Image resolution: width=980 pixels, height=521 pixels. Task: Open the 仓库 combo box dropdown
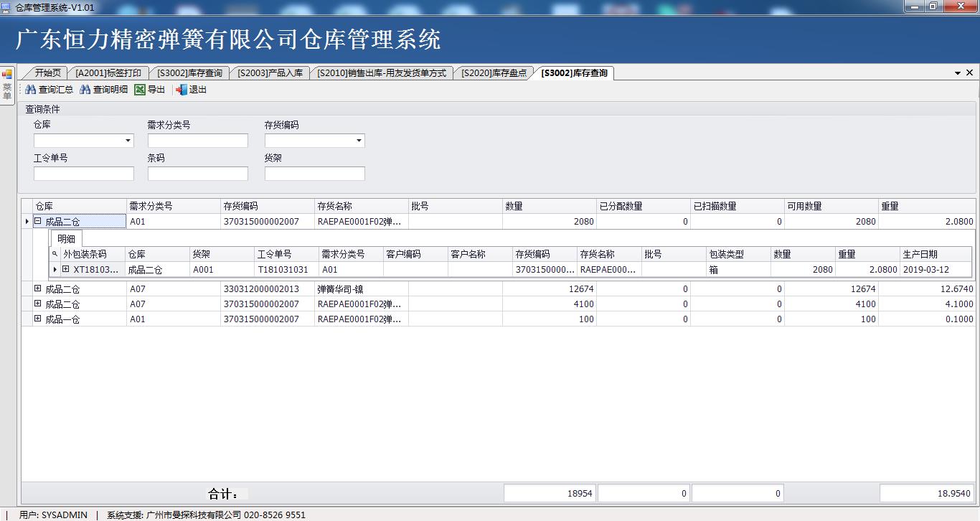pos(128,141)
